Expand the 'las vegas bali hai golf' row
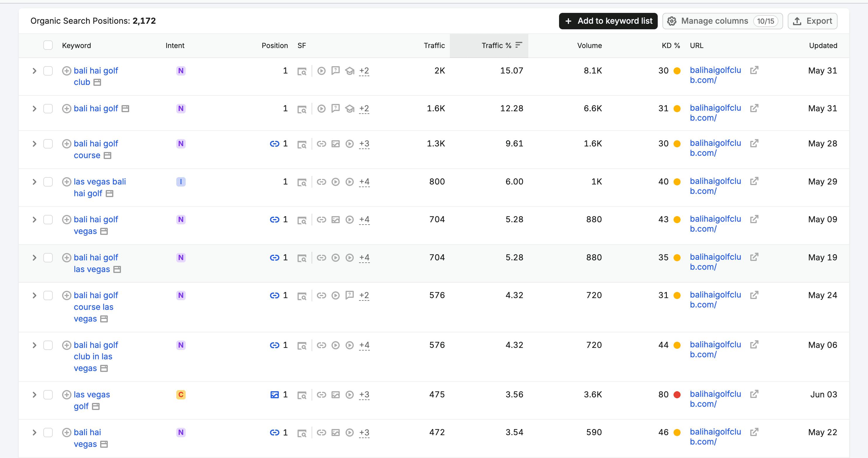 (x=34, y=182)
